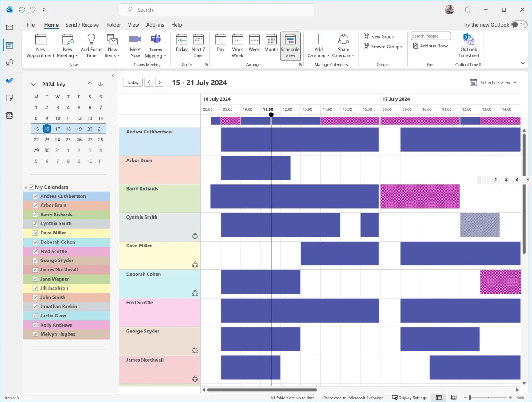Click the horizontal scrollbar thumb below the schedule
532x402 pixels.
262,390
